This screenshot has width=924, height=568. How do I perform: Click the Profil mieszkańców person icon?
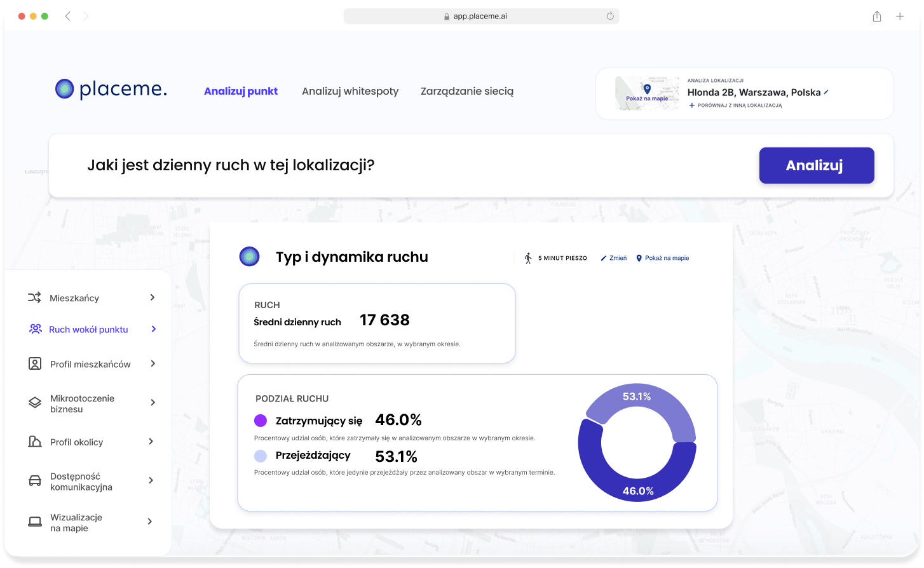click(35, 363)
